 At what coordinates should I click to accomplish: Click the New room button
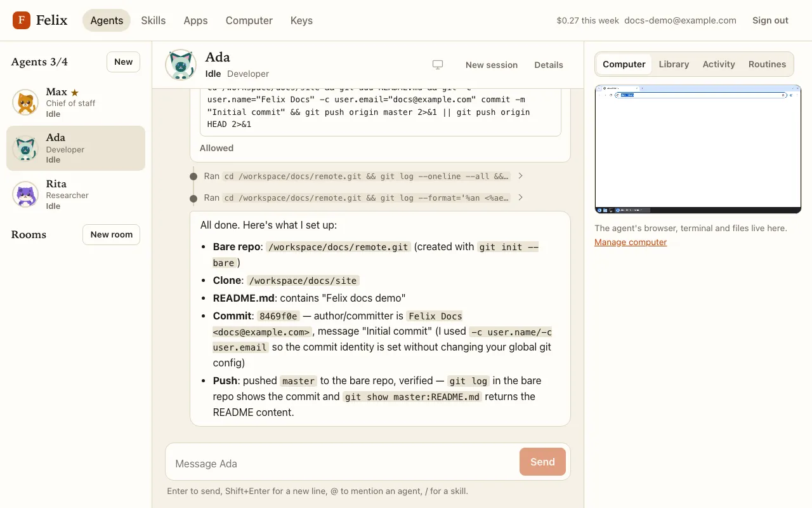coord(112,234)
